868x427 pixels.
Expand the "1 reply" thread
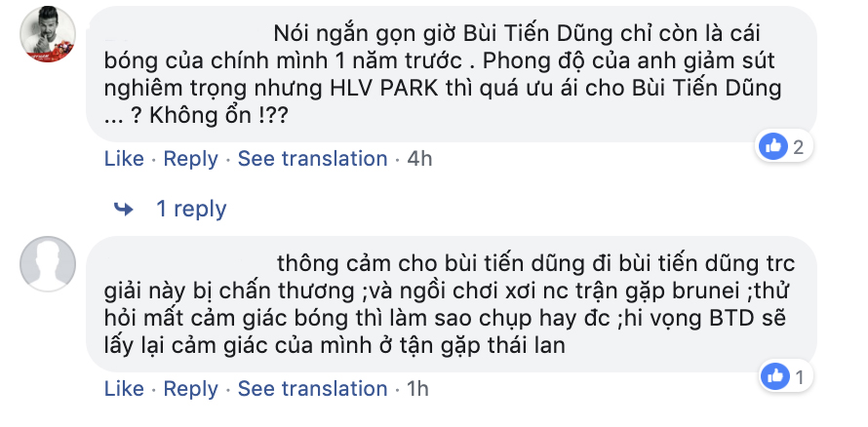coord(191,209)
